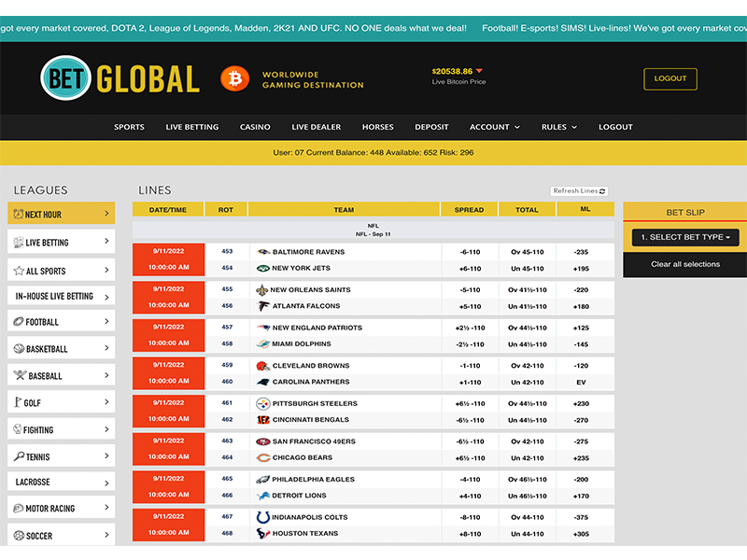
Task: Select Texans spread +8-110
Action: (470, 534)
